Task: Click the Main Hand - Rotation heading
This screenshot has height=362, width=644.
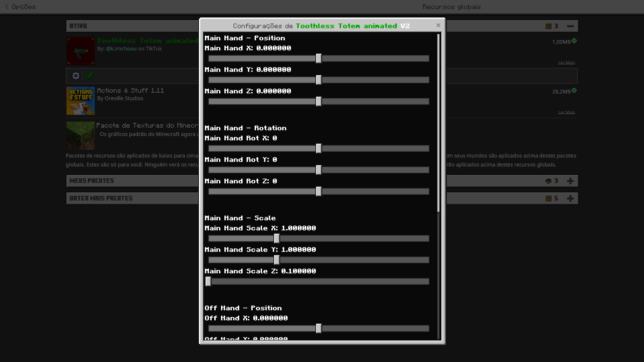Action: click(x=246, y=128)
